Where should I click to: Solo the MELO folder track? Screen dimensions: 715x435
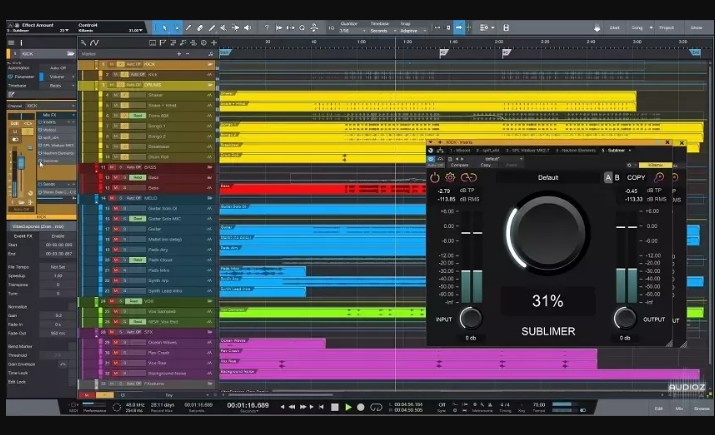[x=120, y=198]
